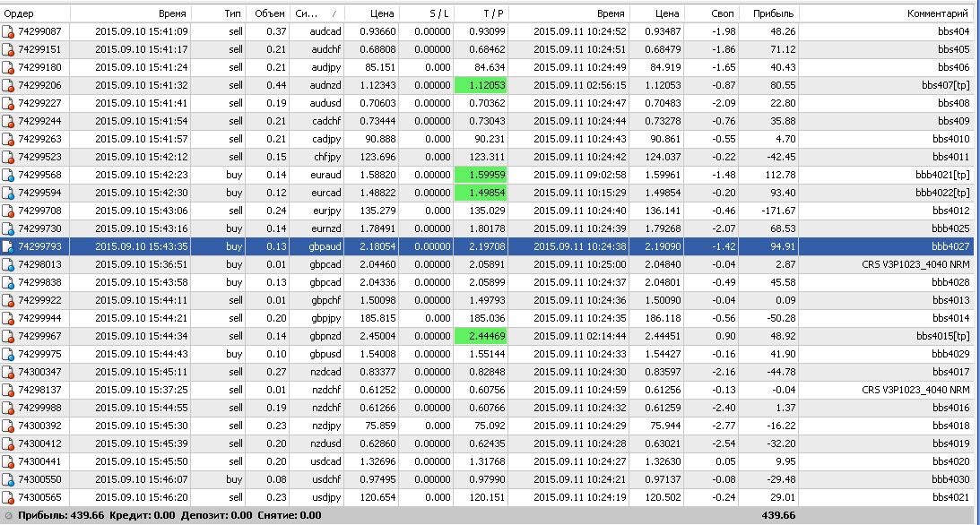The width and height of the screenshot is (980, 525).
Task: Sort by the Ордер column header
Action: pyautogui.click(x=35, y=13)
